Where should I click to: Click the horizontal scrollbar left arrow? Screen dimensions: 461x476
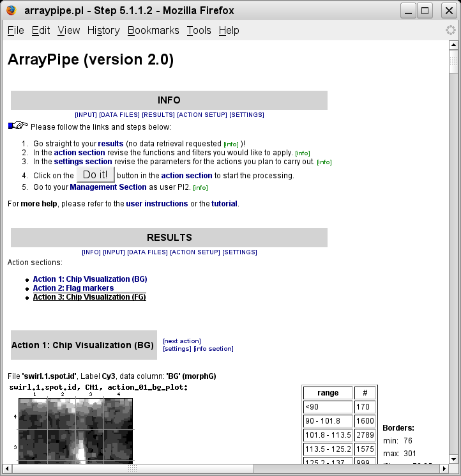point(7,468)
